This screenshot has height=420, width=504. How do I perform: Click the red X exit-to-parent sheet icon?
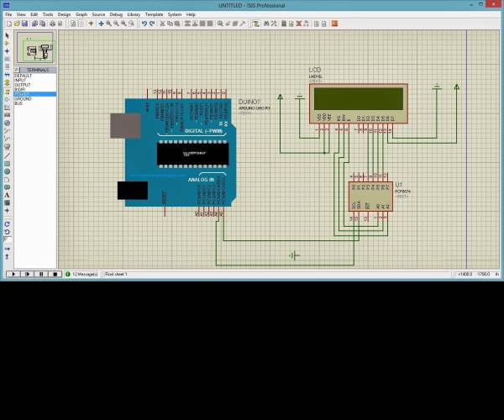pyautogui.click(x=298, y=24)
